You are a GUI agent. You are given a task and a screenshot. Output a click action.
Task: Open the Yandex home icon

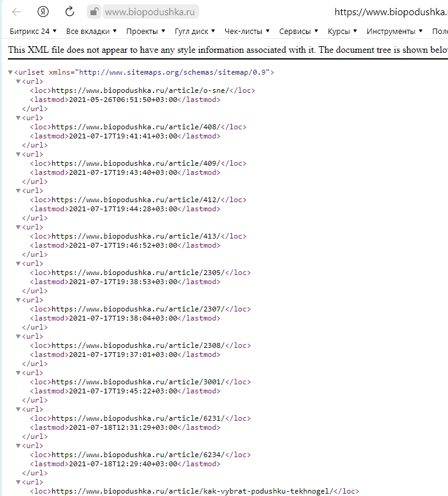(42, 12)
